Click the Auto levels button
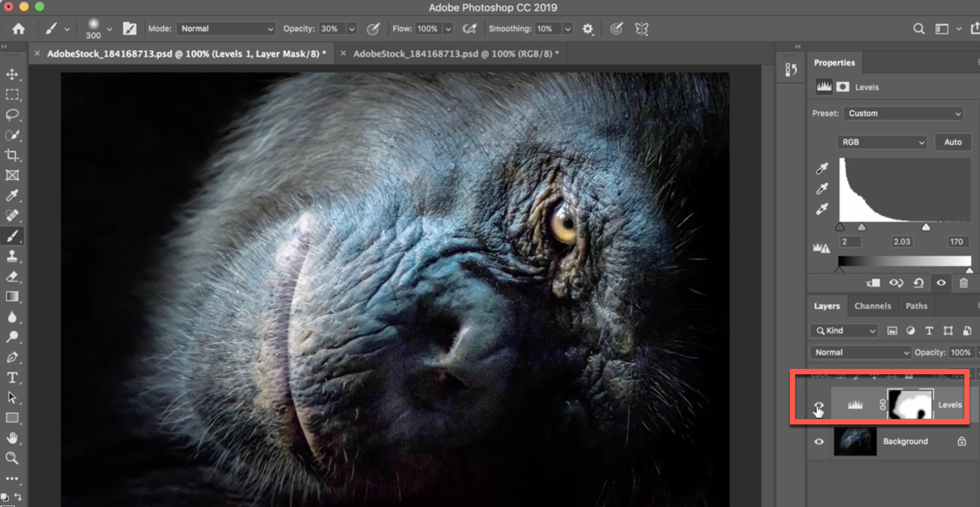 tap(952, 142)
